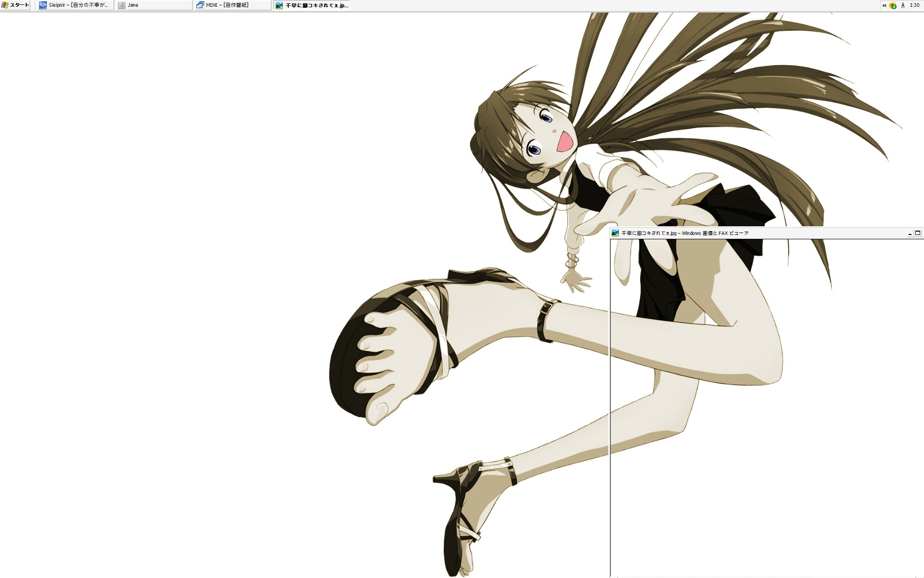Click the image viewer title bar icon
Viewport: 924px width, 578px height.
click(x=615, y=233)
